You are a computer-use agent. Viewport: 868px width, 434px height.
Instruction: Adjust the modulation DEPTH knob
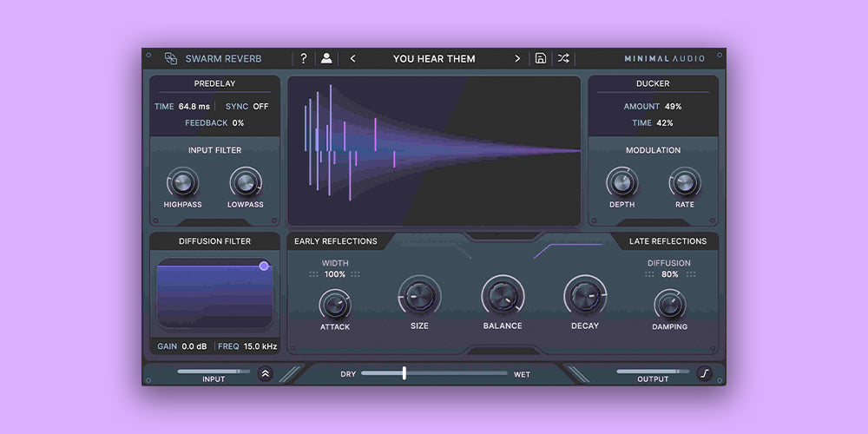click(x=622, y=182)
